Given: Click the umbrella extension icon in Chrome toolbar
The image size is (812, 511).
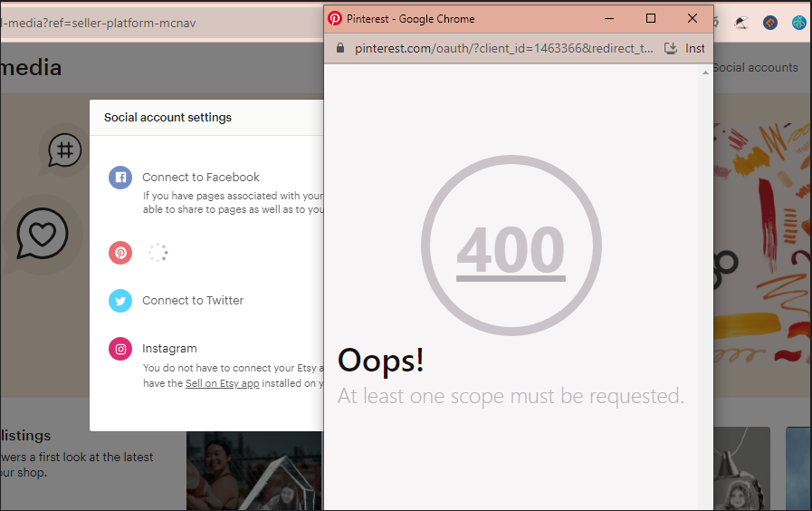Looking at the screenshot, I should tap(741, 23).
